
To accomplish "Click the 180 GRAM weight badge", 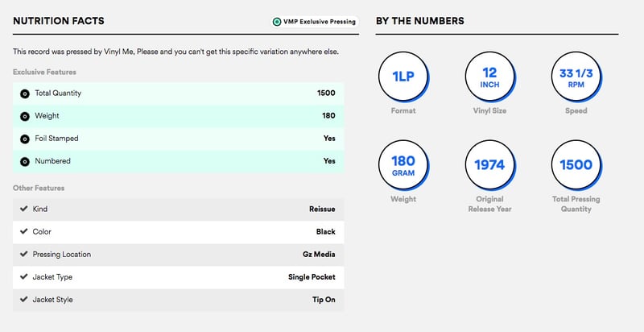I will pyautogui.click(x=402, y=164).
